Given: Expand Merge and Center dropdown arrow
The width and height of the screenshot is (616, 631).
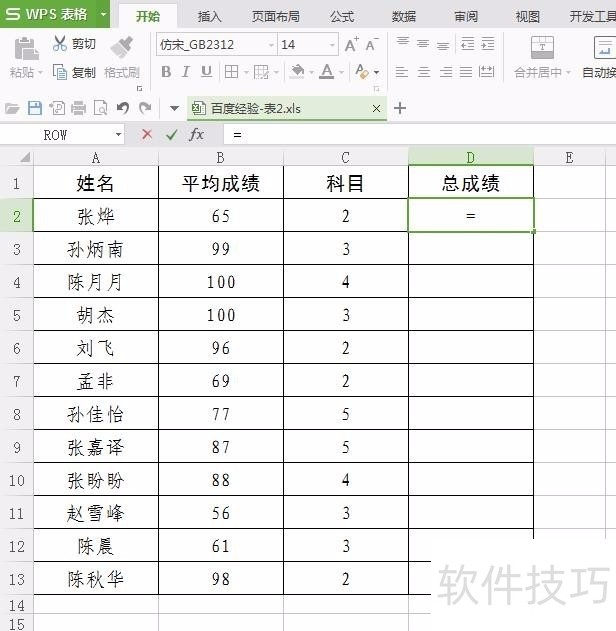Looking at the screenshot, I should pos(569,72).
